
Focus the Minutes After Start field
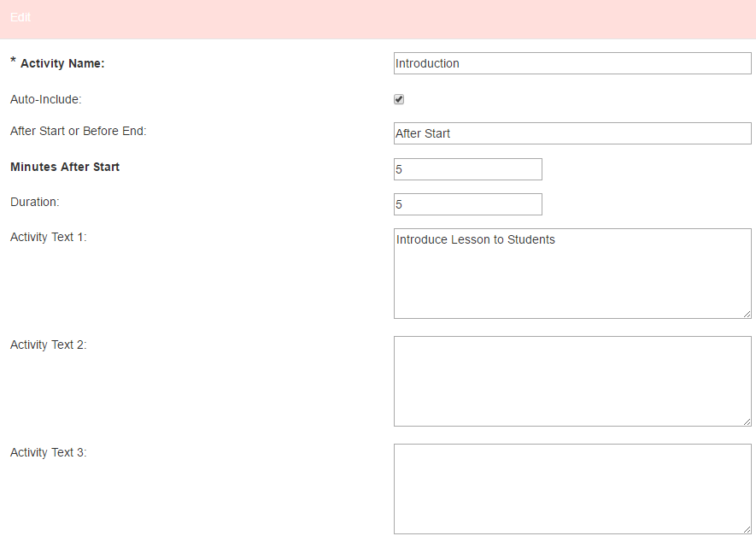click(x=467, y=169)
